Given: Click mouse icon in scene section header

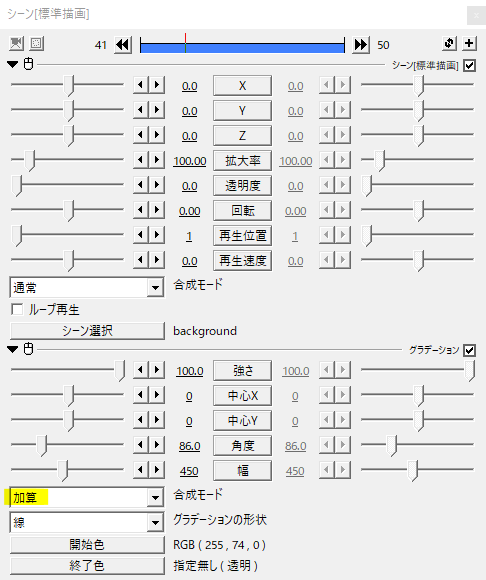Looking at the screenshot, I should click(x=28, y=64).
